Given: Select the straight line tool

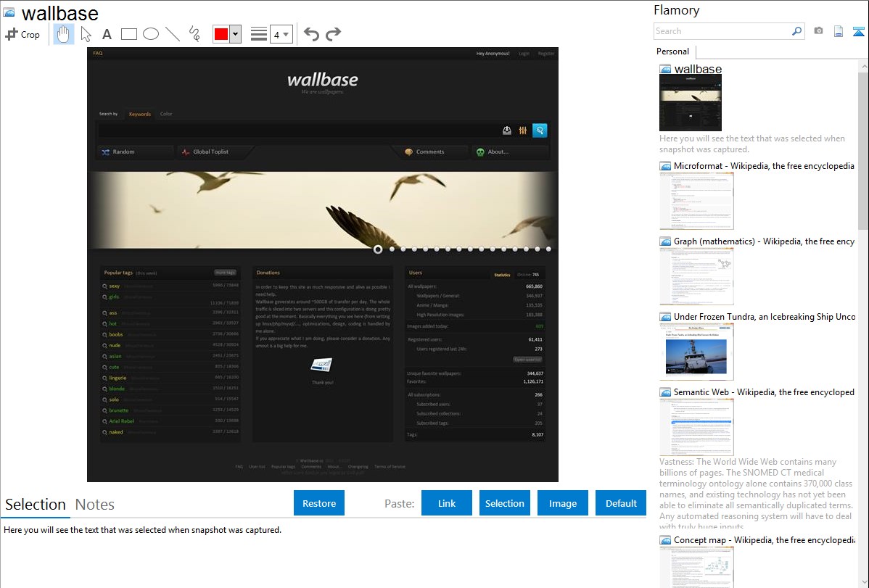Looking at the screenshot, I should click(x=173, y=34).
